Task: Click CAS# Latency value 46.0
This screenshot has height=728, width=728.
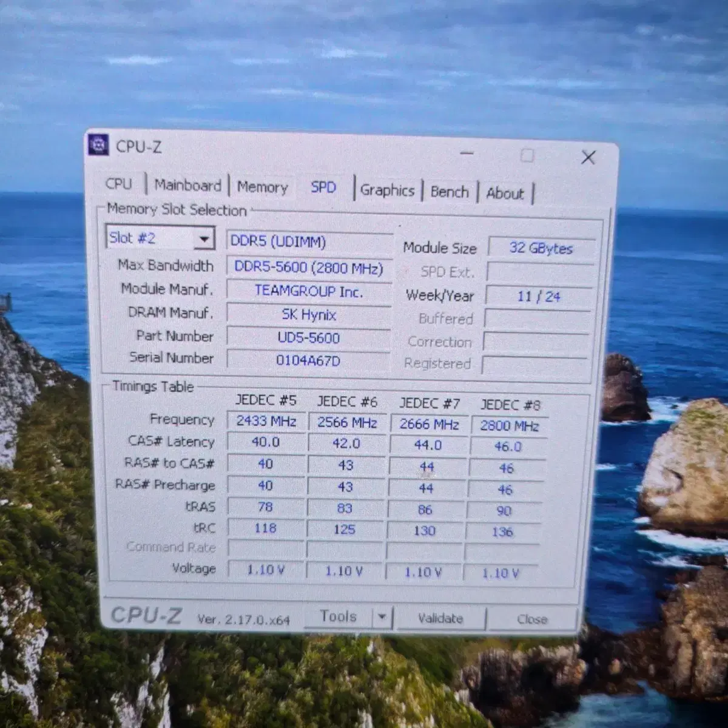Action: (508, 447)
